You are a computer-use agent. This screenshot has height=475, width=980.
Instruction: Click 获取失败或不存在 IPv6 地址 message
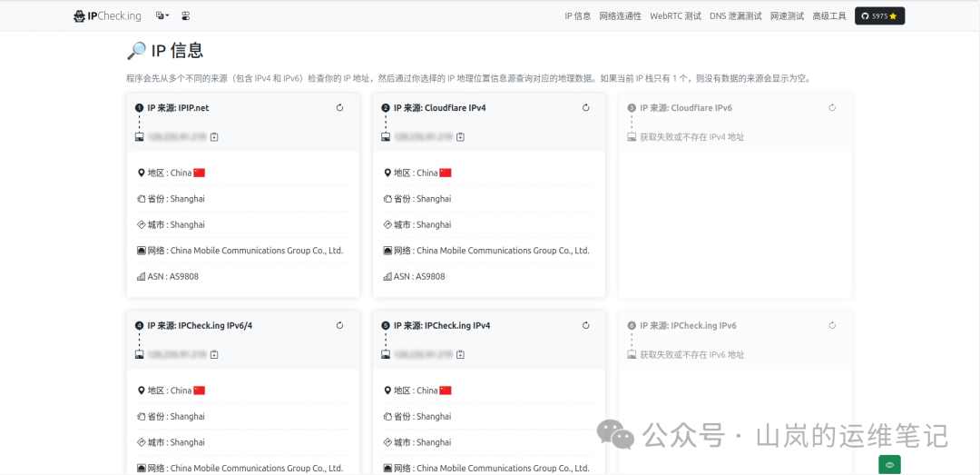pyautogui.click(x=691, y=355)
